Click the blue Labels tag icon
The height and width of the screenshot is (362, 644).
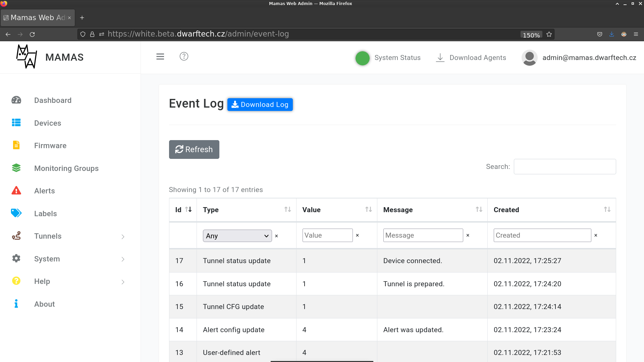(x=16, y=213)
